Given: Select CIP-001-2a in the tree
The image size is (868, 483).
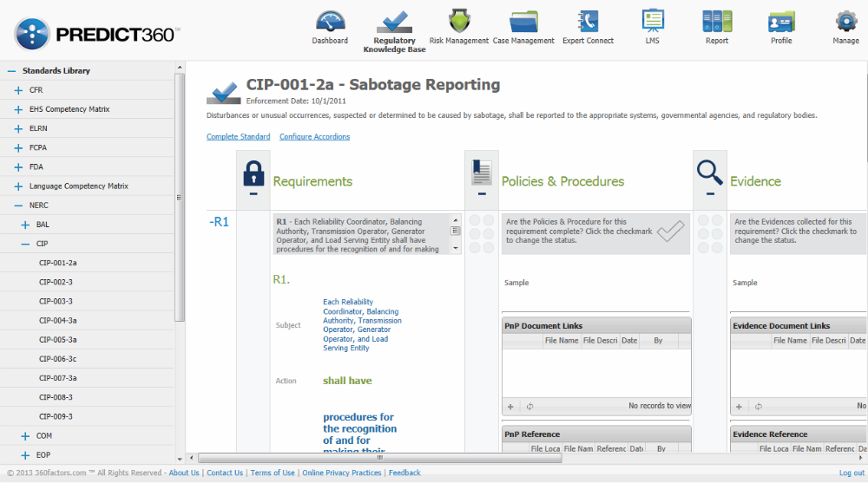Looking at the screenshot, I should [57, 263].
